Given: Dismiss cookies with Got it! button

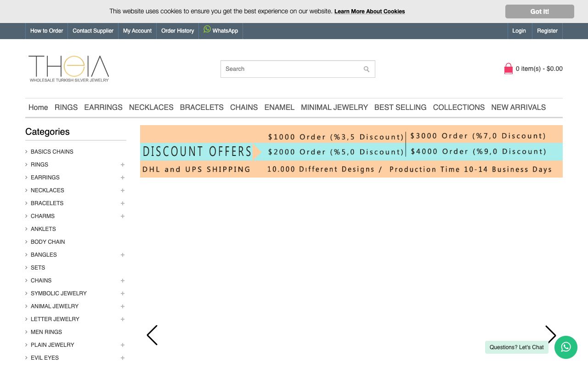Looking at the screenshot, I should click(x=540, y=11).
